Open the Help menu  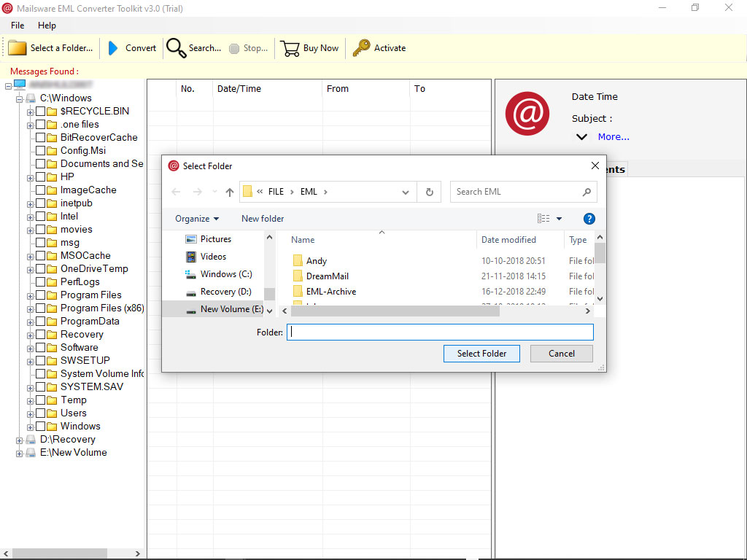pyautogui.click(x=47, y=26)
